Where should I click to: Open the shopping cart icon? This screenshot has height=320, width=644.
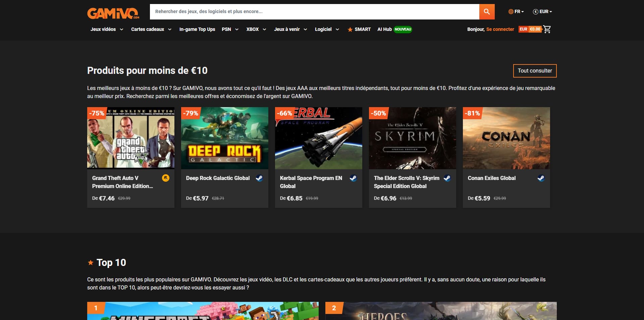(547, 29)
